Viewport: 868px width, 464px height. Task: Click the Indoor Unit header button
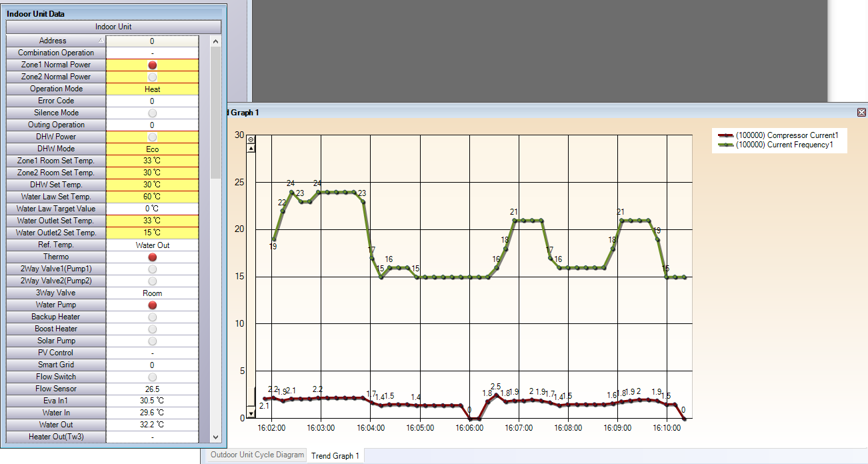113,27
